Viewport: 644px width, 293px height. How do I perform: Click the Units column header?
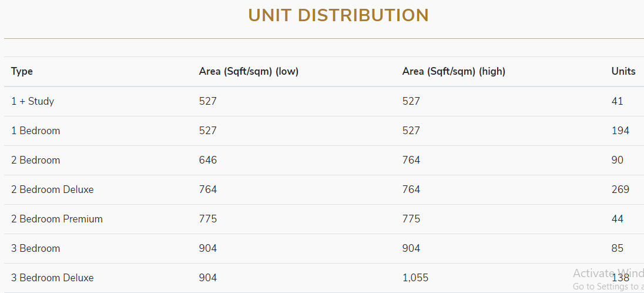click(623, 71)
